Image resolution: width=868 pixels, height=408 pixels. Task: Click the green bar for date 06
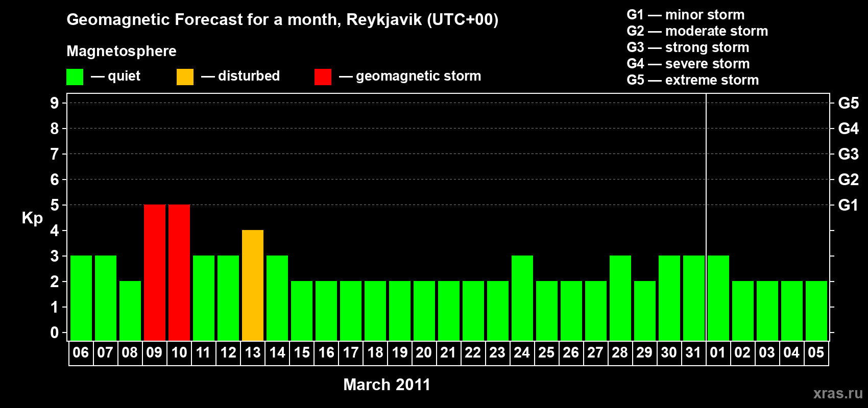tap(81, 298)
